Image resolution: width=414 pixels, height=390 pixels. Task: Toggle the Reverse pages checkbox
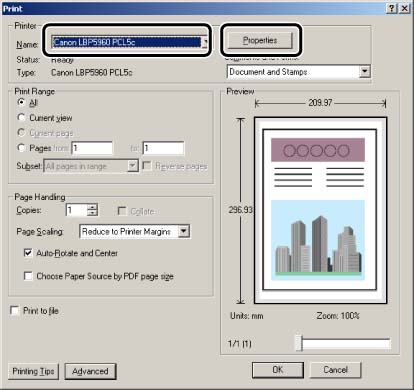(x=147, y=166)
